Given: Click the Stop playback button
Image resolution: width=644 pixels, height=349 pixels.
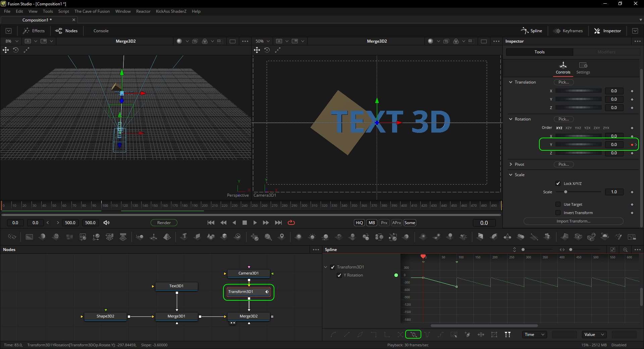Looking at the screenshot, I should [245, 223].
